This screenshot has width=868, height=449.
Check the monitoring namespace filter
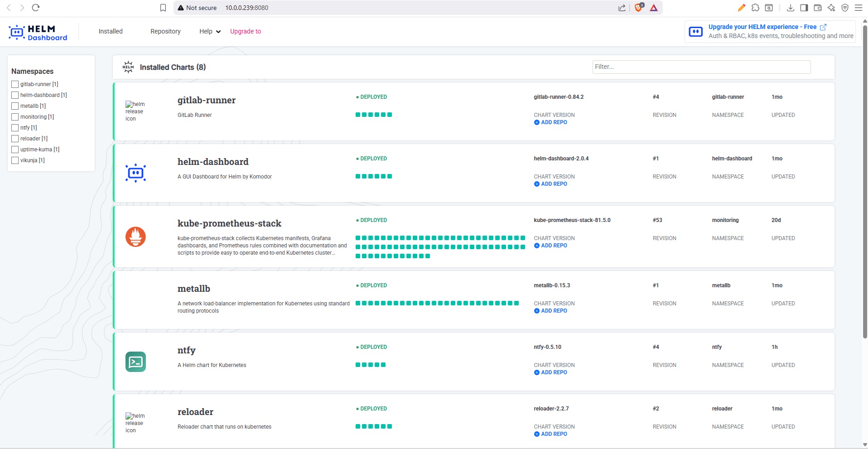pyautogui.click(x=15, y=117)
